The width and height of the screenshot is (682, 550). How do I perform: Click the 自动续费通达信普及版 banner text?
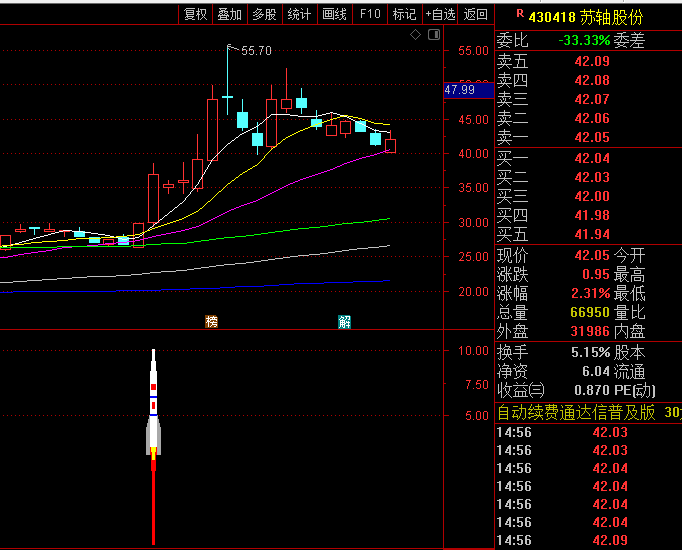(577, 412)
